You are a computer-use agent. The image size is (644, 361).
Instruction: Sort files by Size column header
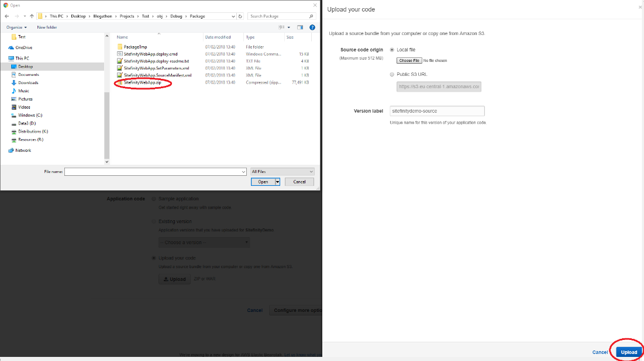click(x=290, y=37)
